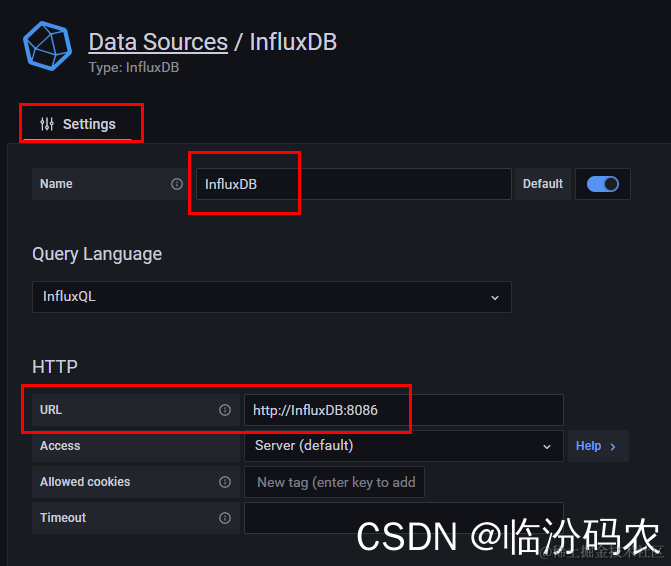
Task: Click the sliders icon on Settings tab
Action: point(47,124)
